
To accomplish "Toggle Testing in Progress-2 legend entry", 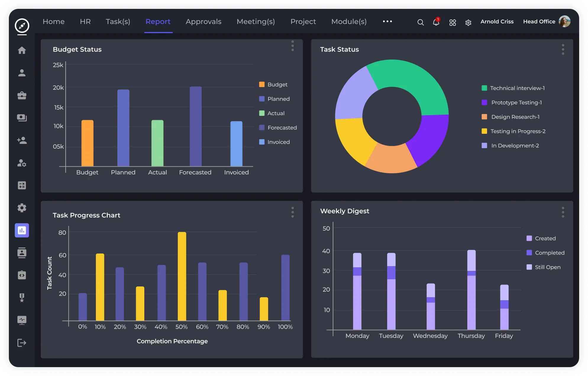I will click(x=513, y=131).
